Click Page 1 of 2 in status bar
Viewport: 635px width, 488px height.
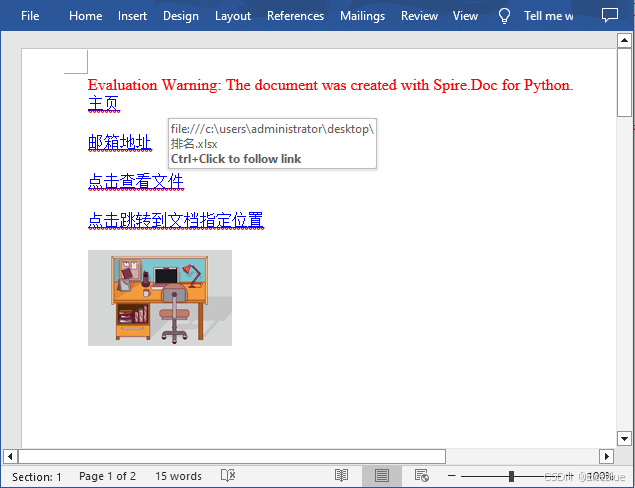107,476
